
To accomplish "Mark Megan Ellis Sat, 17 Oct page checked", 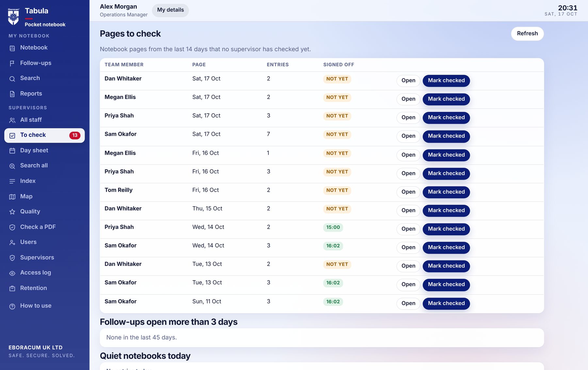I will pyautogui.click(x=446, y=99).
